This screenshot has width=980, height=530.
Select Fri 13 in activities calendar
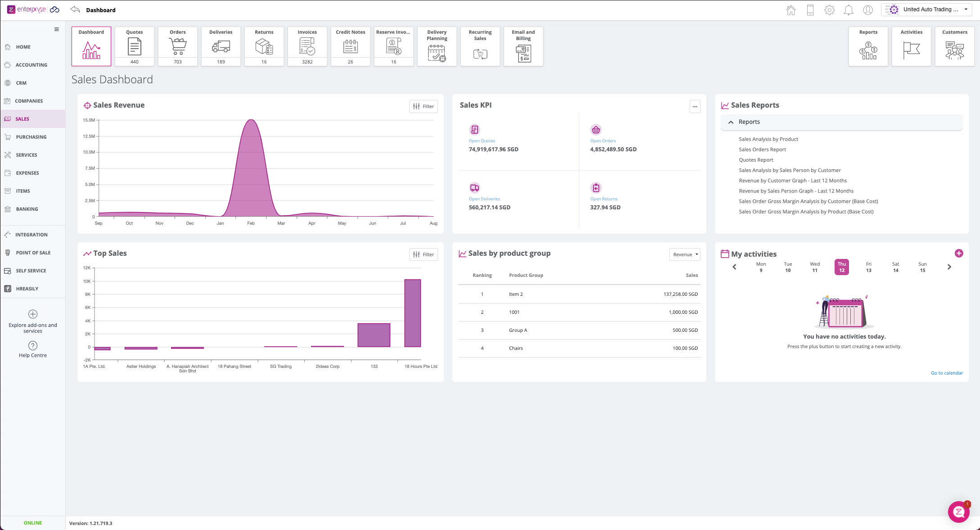[868, 267]
